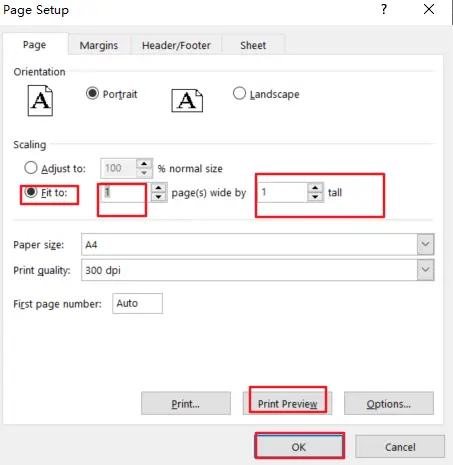Confirm settings with the OK button
Screen dimensions: 453x465
(x=299, y=447)
